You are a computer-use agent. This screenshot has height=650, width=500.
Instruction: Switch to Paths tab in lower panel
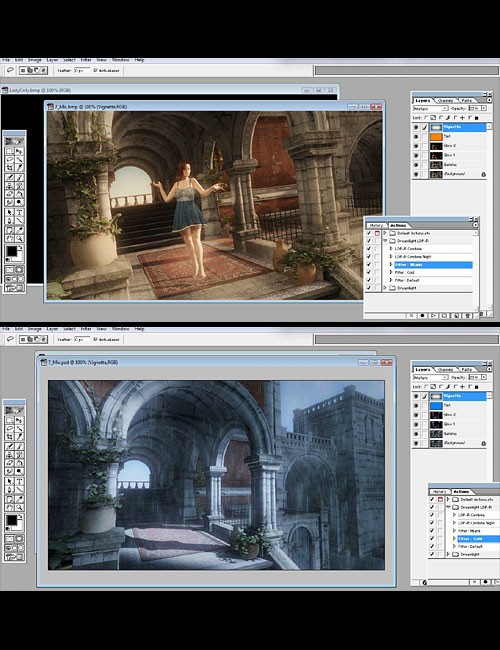click(x=467, y=369)
